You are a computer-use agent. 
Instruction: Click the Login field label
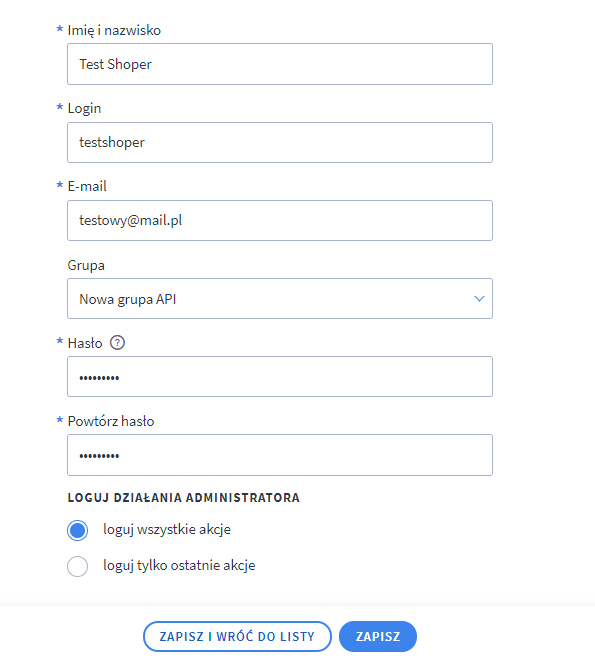click(x=84, y=109)
